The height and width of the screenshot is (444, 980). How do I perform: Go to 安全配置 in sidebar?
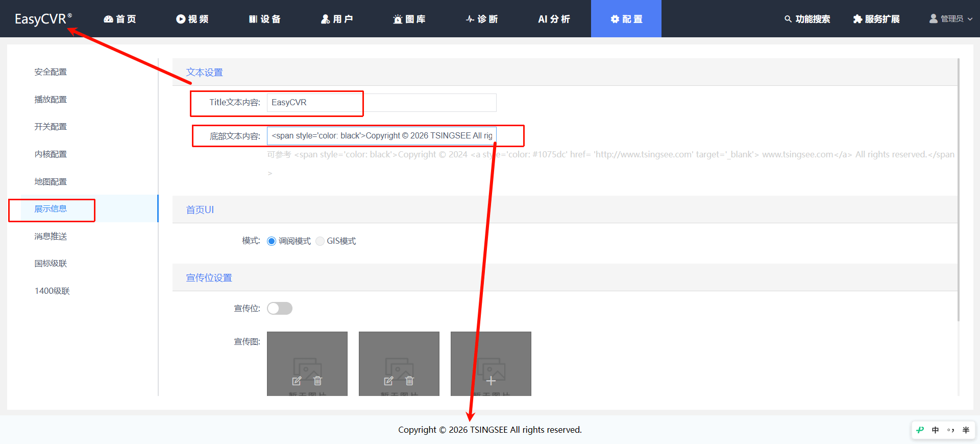point(51,72)
